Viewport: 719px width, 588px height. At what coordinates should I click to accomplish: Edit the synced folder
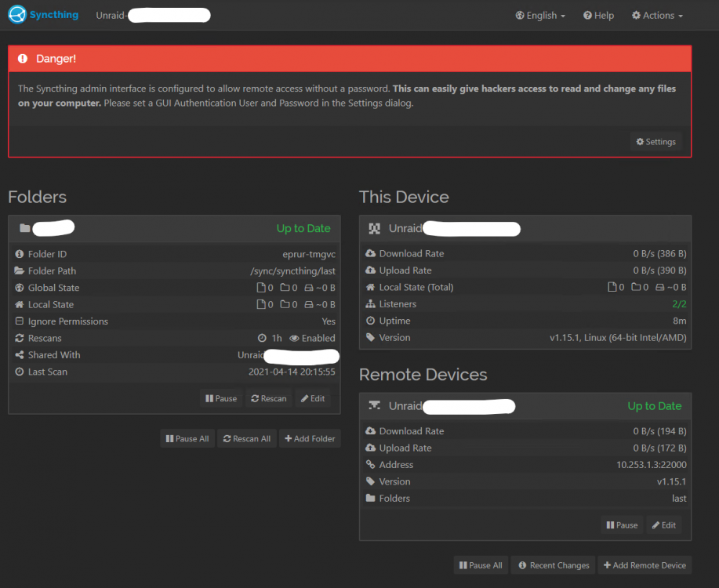[x=313, y=398]
